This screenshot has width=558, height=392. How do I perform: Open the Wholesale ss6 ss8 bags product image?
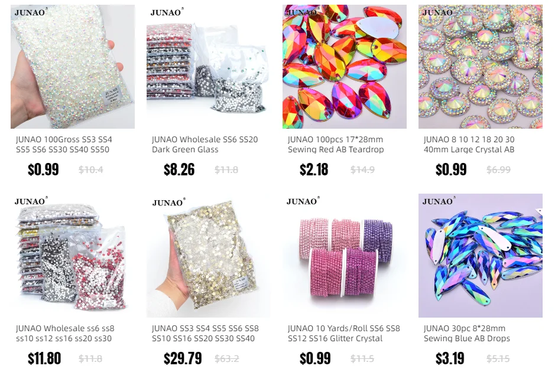tap(73, 256)
